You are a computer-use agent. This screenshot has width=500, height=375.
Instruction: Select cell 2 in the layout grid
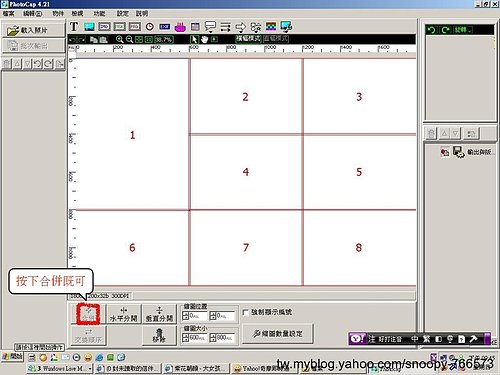point(246,97)
